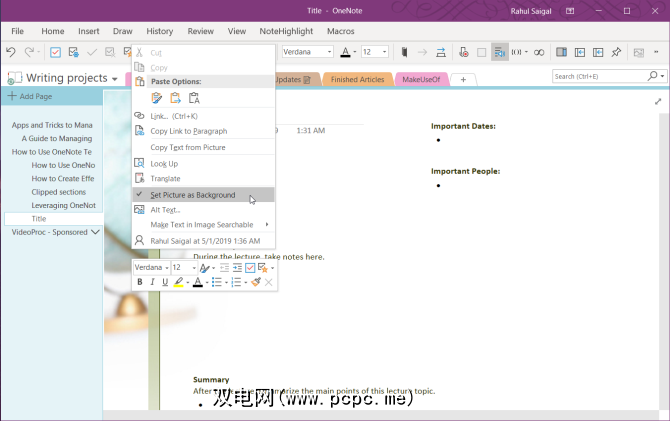
Task: Click the Undo arrow in the quick toolbar
Action: [11, 52]
